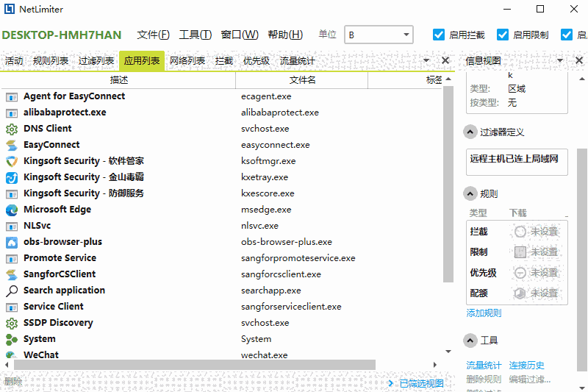Screen dimensions: 588x392
Task: Click the application list vertical scrollbar
Action: point(448,184)
